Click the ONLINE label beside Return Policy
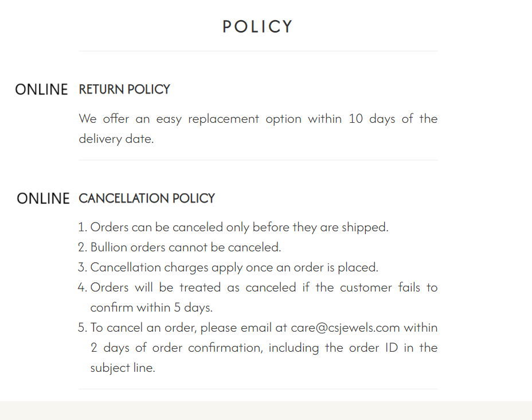This screenshot has width=532, height=420. pos(41,90)
